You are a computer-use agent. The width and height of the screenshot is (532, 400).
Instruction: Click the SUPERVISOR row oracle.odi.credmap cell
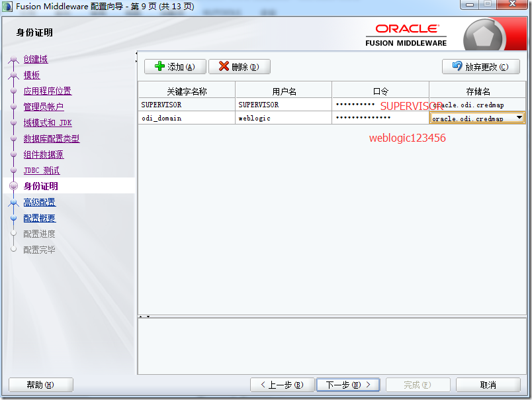pyautogui.click(x=478, y=105)
